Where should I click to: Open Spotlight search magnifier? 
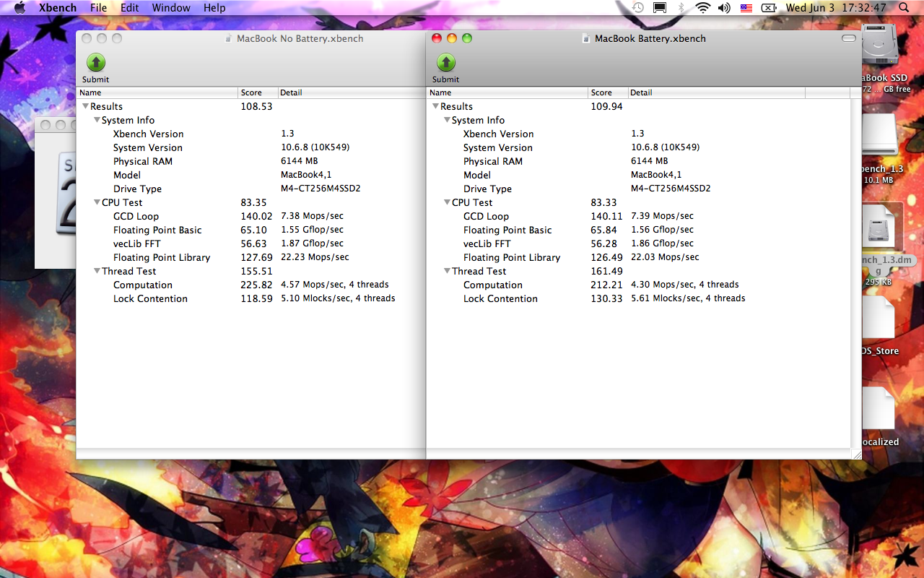pos(905,8)
